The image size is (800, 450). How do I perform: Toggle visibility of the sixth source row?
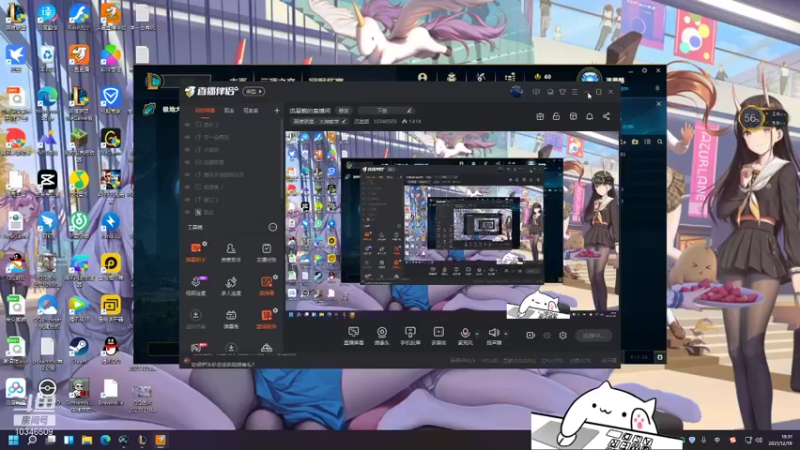(187, 187)
